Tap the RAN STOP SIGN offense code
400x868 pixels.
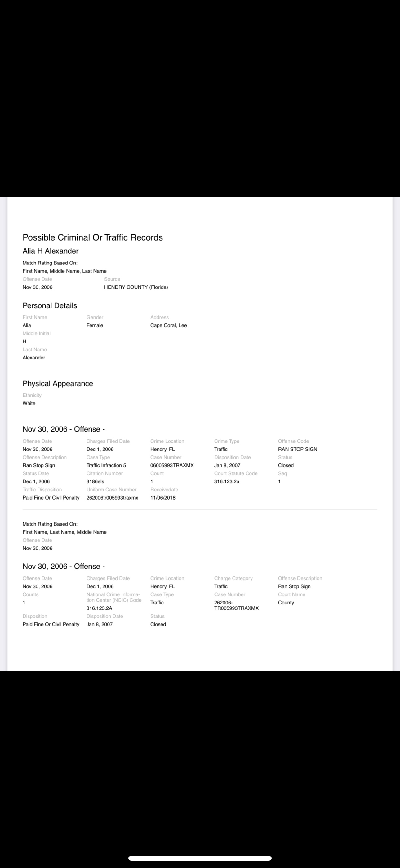coord(297,449)
